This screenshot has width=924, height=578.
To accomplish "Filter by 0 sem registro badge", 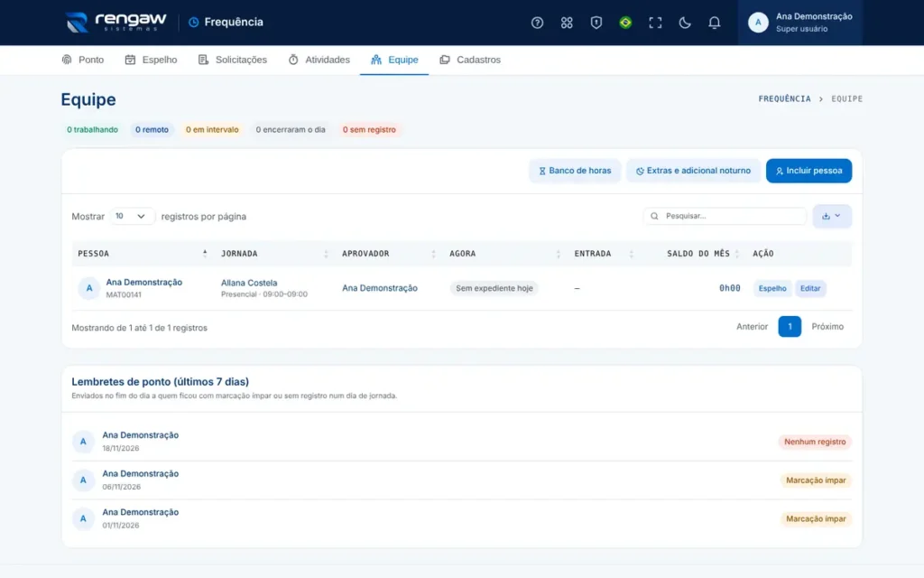I will 369,130.
